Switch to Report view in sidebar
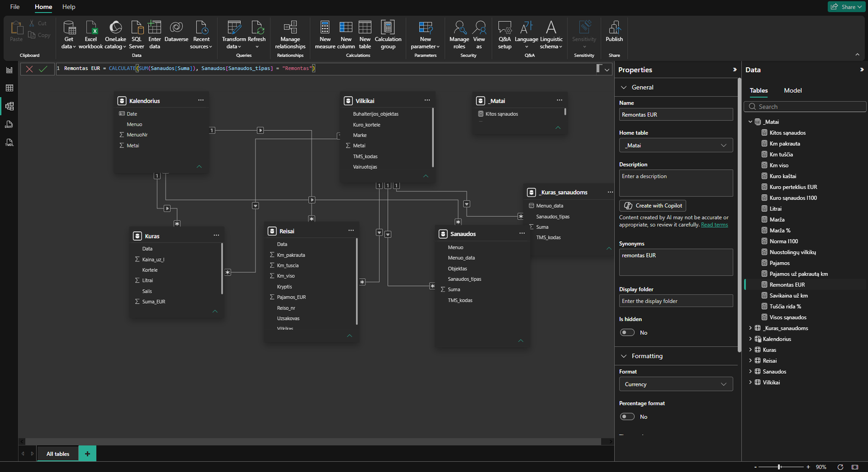Viewport: 868px width, 472px height. click(9, 69)
